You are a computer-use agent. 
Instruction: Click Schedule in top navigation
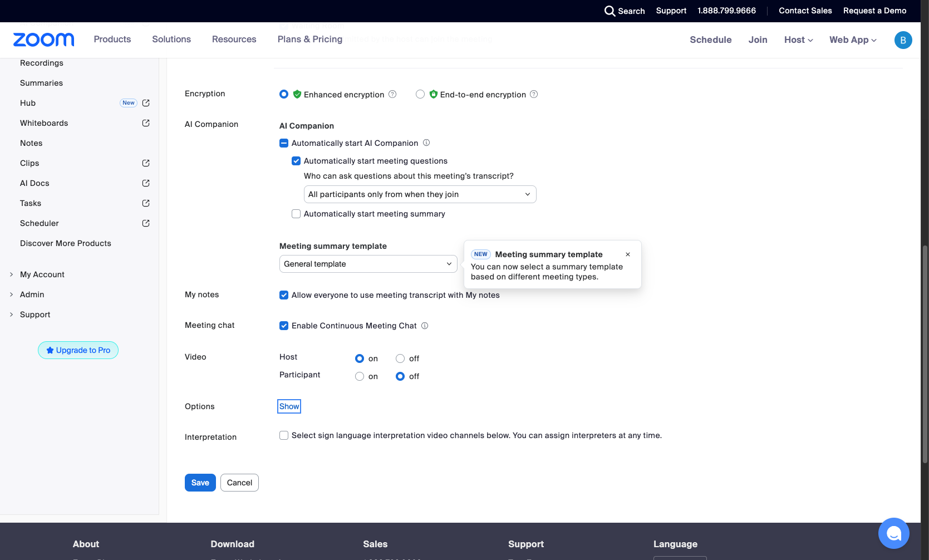click(711, 40)
